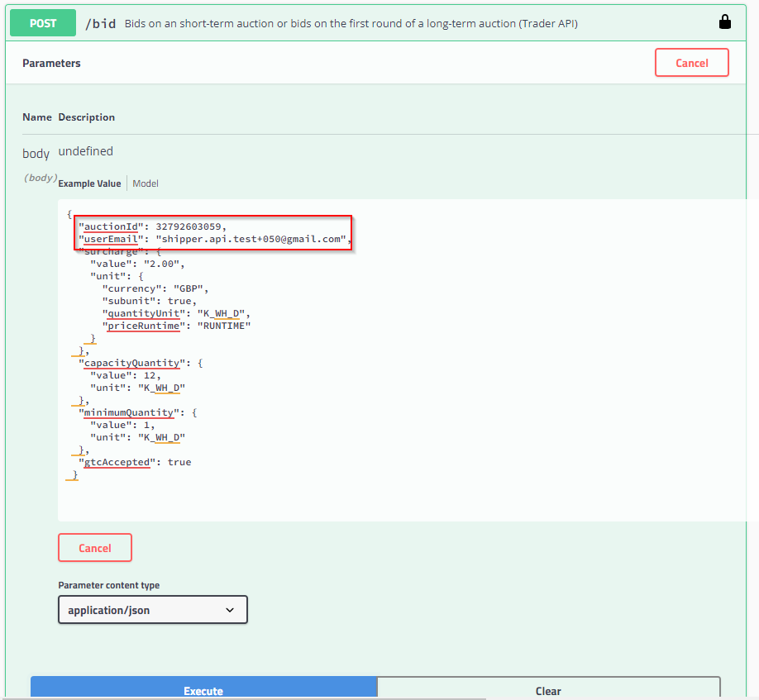Click the userEmail address in the body
This screenshot has width=759, height=700.
tap(251, 239)
